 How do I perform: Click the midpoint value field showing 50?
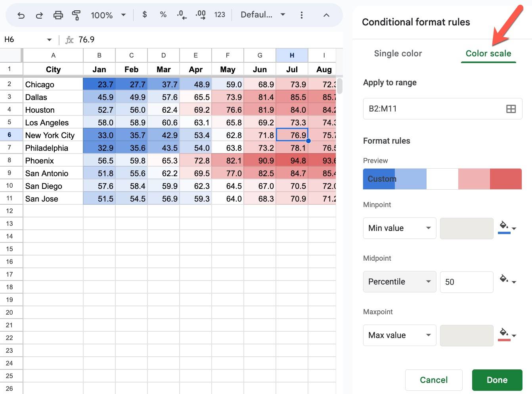466,282
